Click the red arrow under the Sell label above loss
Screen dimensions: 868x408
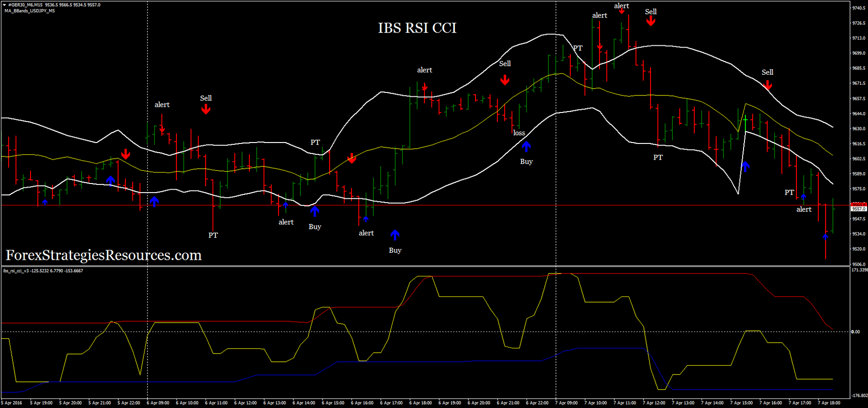coord(505,80)
